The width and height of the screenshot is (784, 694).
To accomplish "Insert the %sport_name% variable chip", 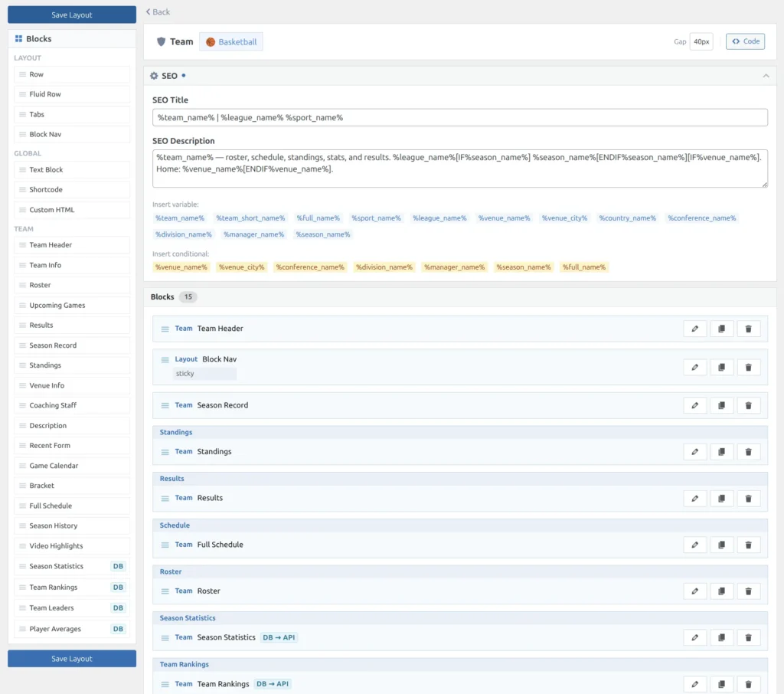I will click(x=376, y=218).
